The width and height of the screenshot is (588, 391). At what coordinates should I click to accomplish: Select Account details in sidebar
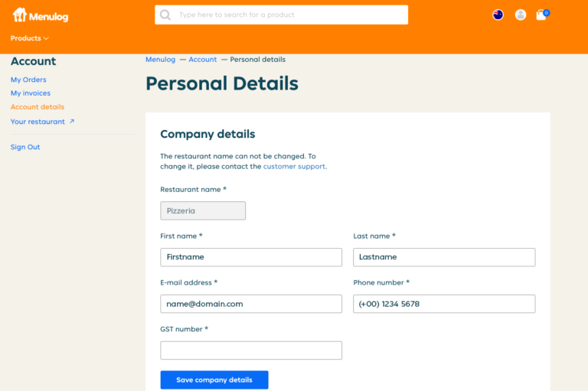click(38, 107)
